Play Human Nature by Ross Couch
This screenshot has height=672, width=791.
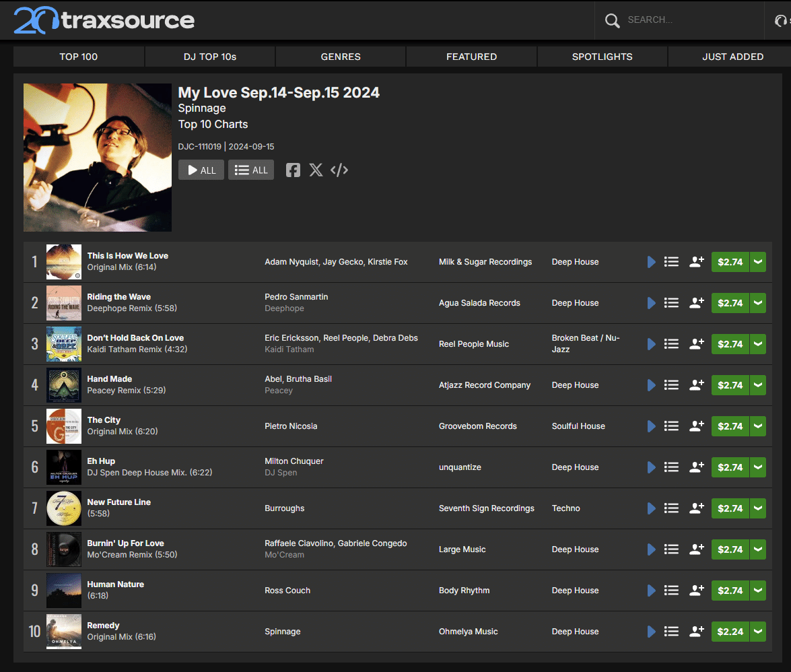pos(651,591)
